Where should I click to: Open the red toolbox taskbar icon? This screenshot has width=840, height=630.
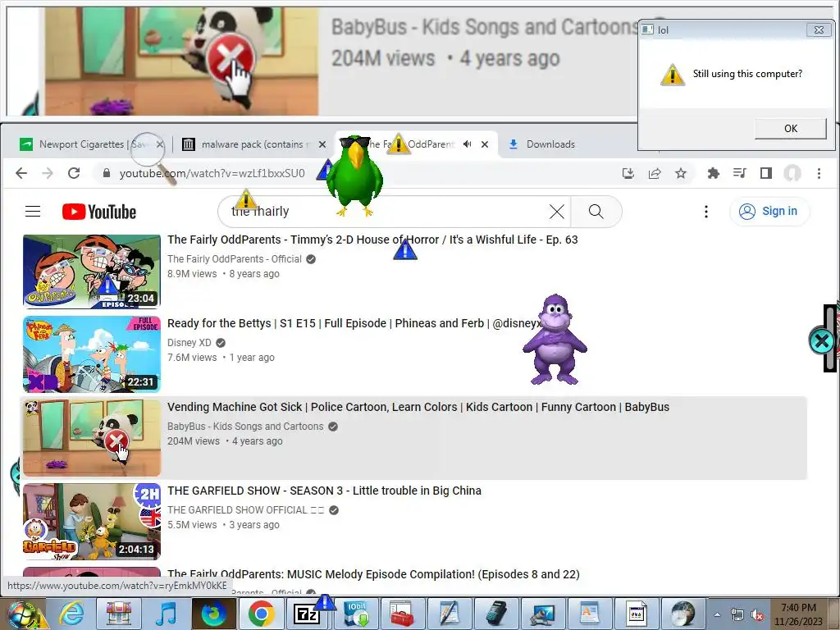(x=402, y=614)
